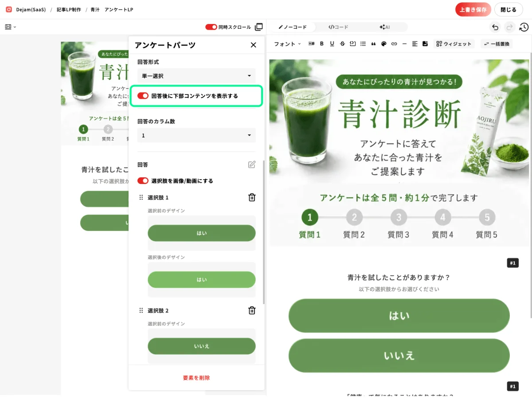Open the version history clock icon
The height and width of the screenshot is (399, 532).
(524, 27)
